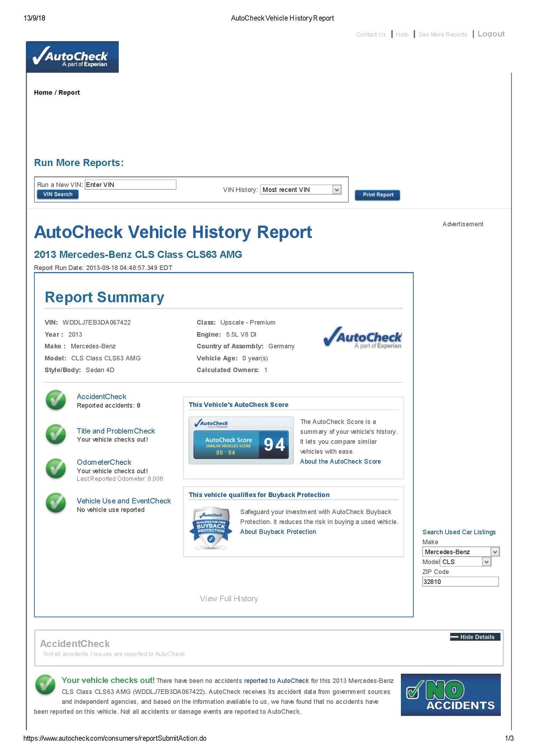
Task: Click the 'Reported accidents: 0' text
Action: 108,405
